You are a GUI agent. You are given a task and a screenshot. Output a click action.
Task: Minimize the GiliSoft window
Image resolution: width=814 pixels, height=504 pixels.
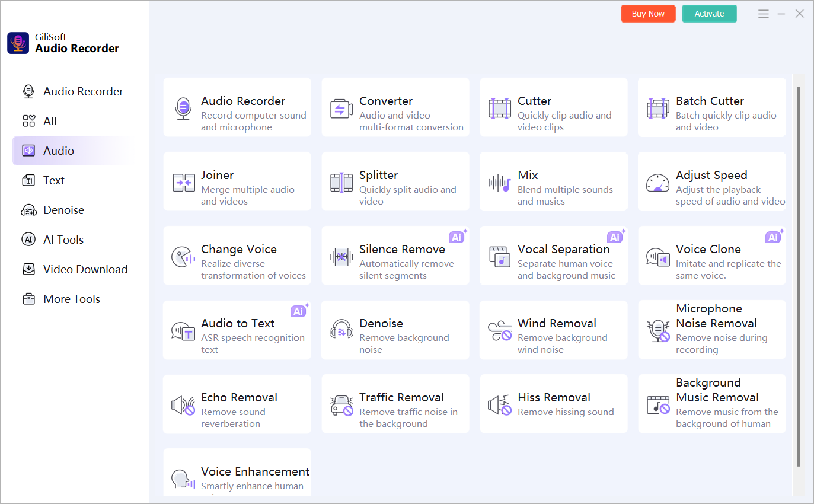tap(781, 14)
